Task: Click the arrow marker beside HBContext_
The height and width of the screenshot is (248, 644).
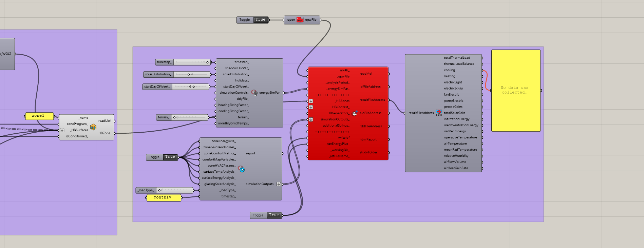Action: [x=311, y=107]
